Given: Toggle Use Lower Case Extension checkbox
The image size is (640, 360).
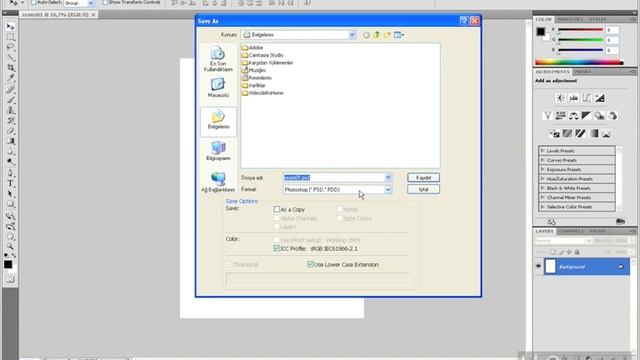Looking at the screenshot, I should pos(310,264).
